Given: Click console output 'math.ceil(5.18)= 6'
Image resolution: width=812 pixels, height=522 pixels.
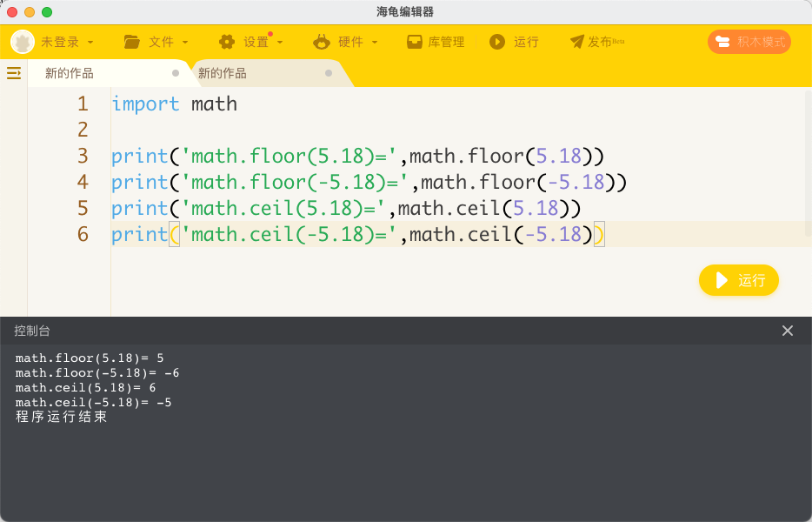Looking at the screenshot, I should click(85, 388).
